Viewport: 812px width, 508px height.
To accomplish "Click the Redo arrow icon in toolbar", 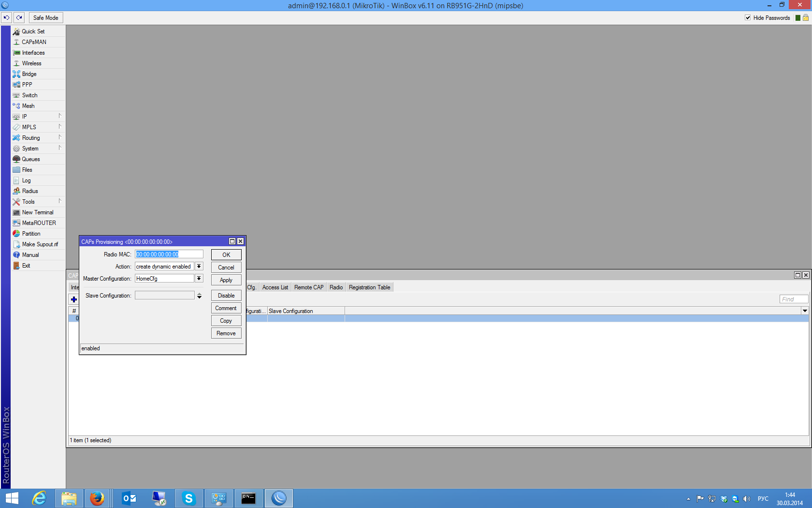I will click(19, 18).
